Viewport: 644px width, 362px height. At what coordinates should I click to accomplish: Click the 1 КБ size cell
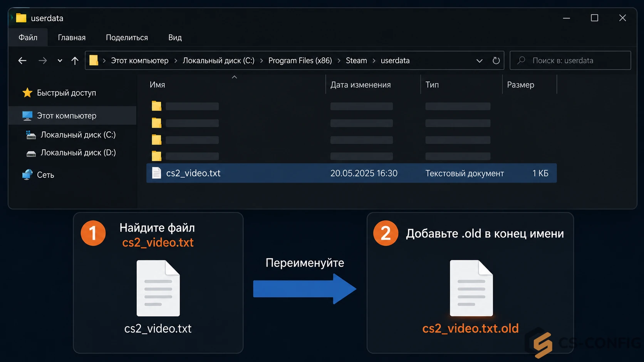point(540,173)
